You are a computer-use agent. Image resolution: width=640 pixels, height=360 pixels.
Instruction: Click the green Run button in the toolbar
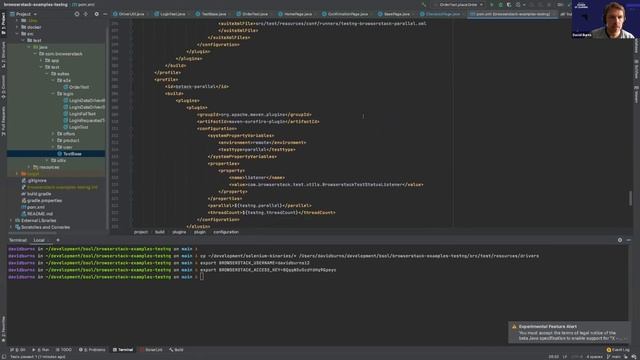tap(492, 4)
